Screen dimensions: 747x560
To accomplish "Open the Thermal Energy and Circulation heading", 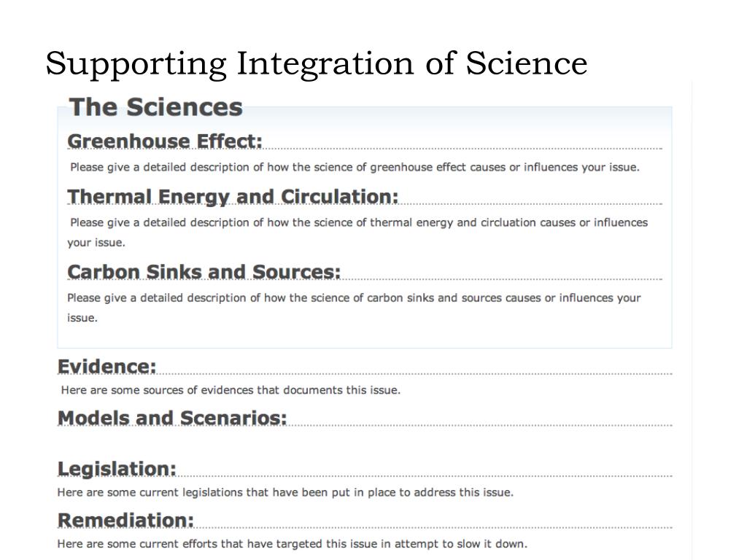I will pyautogui.click(x=233, y=197).
